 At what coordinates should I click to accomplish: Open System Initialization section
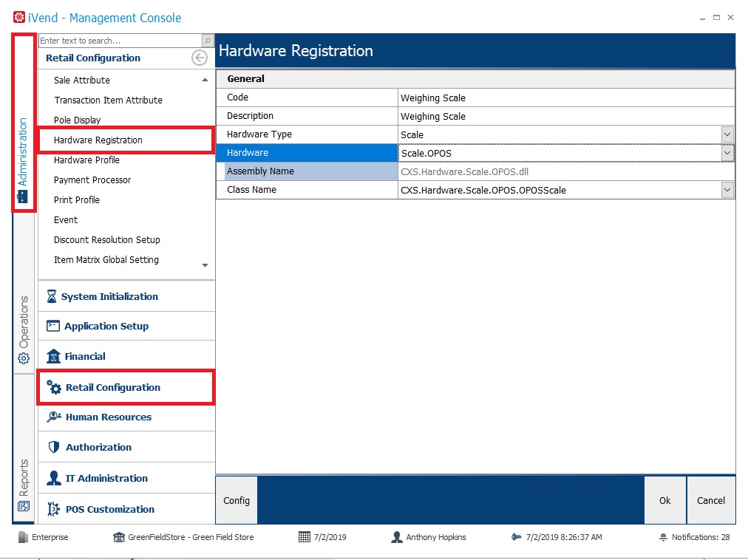[126, 296]
